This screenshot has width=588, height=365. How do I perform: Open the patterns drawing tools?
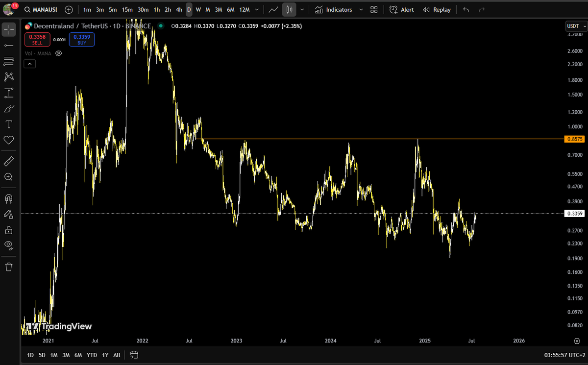click(9, 76)
